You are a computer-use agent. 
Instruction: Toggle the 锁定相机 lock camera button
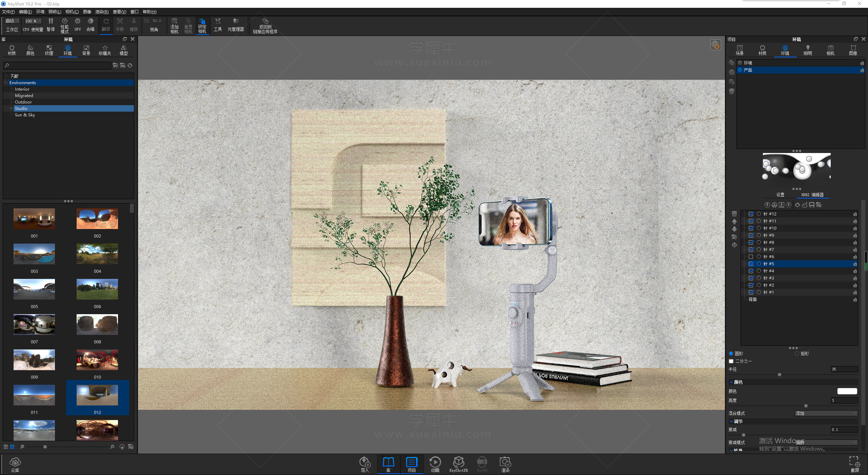point(202,26)
